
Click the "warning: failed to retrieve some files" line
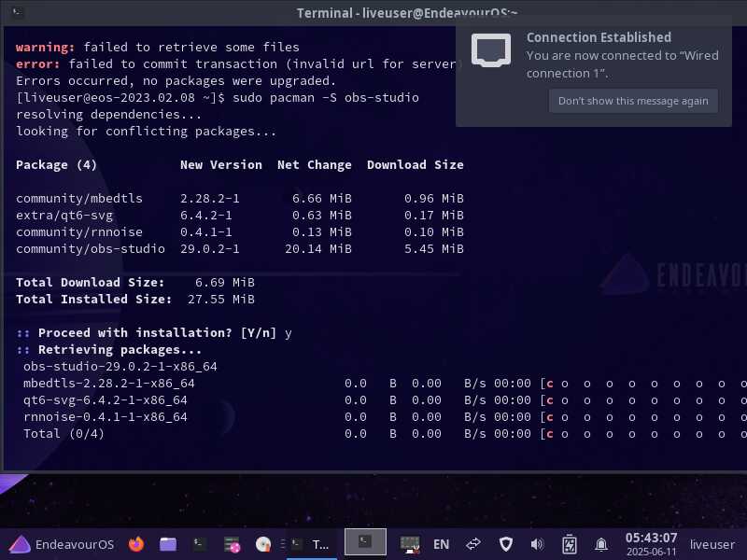click(x=158, y=48)
